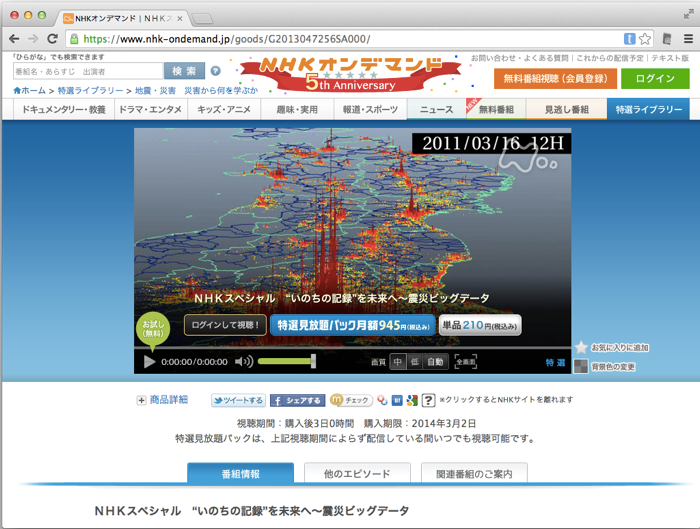Screen dimensions: 700x529
Task: Bookmark this page with the star icon
Action: [x=645, y=39]
